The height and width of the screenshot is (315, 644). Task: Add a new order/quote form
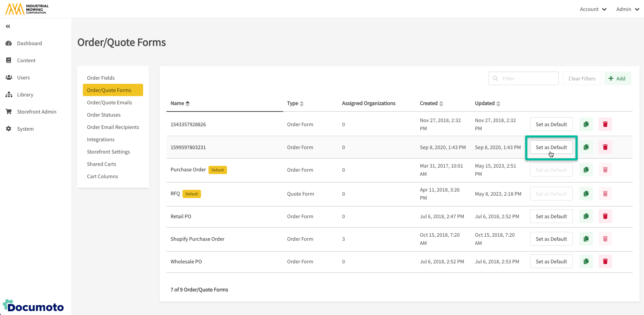(x=617, y=78)
